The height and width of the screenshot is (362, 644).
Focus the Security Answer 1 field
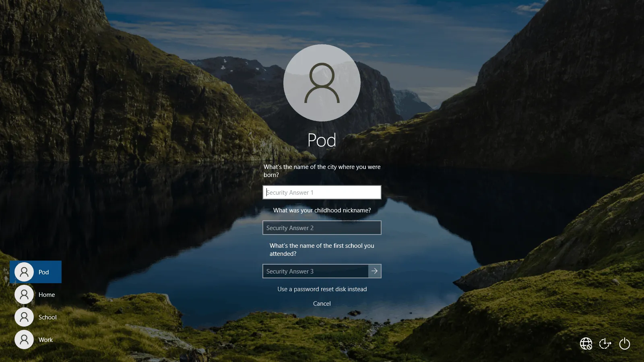(x=322, y=192)
